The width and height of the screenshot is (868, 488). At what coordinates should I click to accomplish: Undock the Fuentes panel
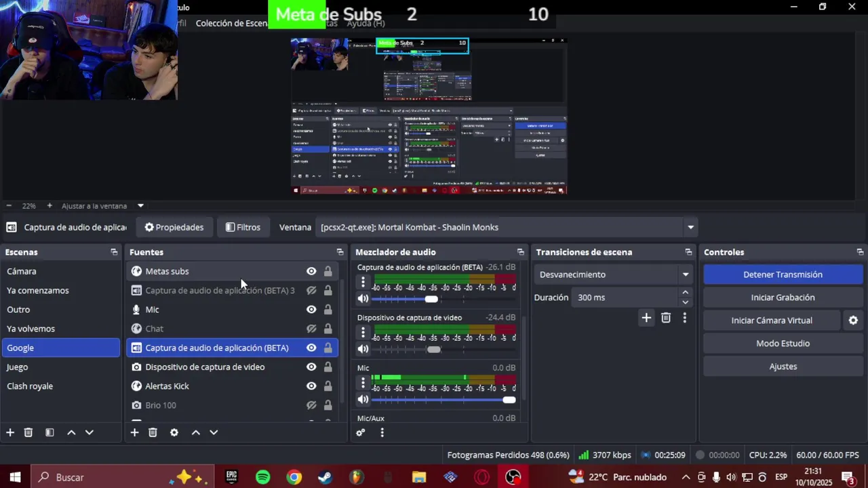[x=340, y=252]
